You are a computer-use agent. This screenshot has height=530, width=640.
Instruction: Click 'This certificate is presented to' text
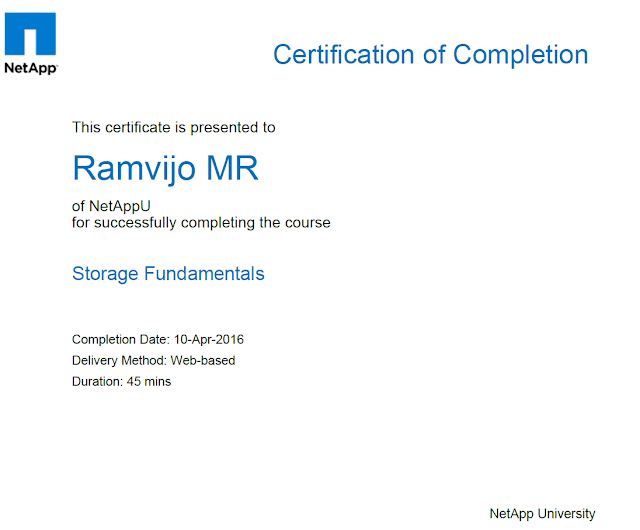(x=173, y=127)
